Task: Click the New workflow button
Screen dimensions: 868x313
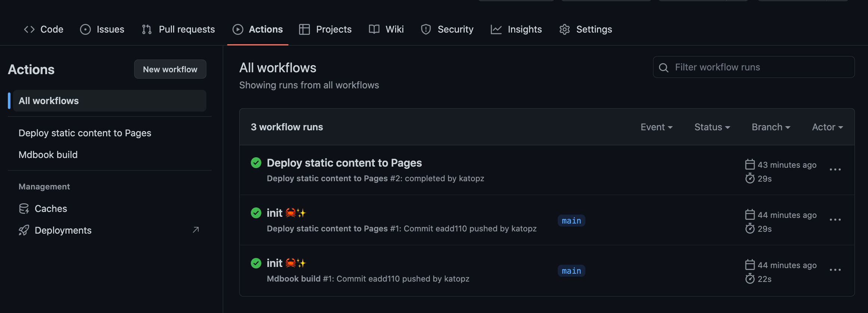Action: click(x=170, y=69)
